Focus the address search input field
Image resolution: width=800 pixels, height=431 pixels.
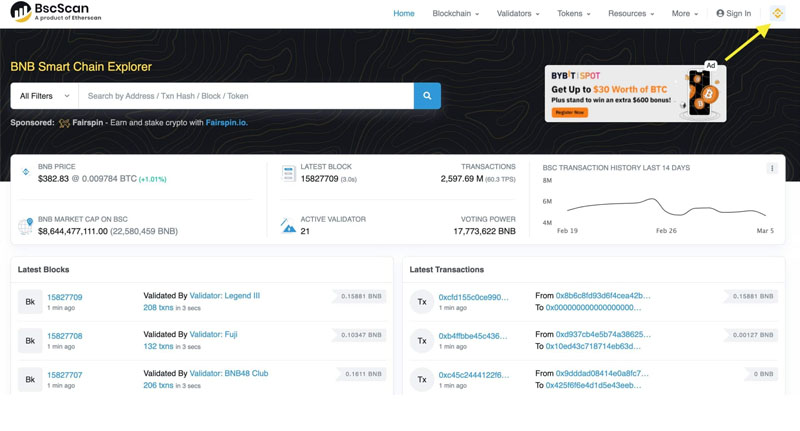[x=246, y=96]
